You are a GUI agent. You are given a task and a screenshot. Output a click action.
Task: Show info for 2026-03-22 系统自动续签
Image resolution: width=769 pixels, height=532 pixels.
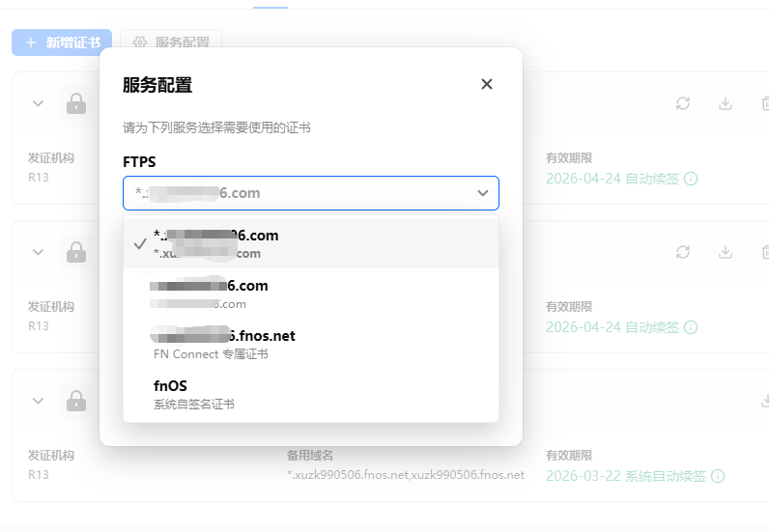tap(718, 476)
